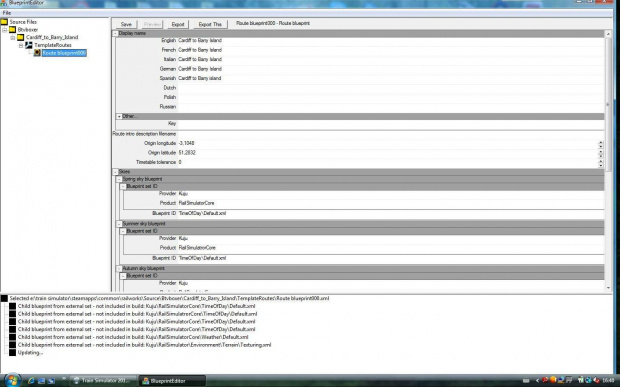Increase the Origin longitude value

point(601,142)
